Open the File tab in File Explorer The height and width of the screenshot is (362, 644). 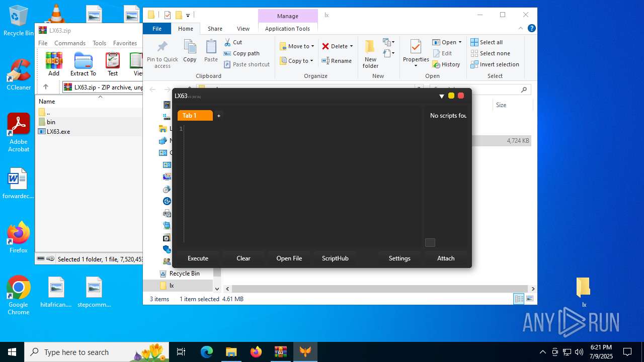157,29
